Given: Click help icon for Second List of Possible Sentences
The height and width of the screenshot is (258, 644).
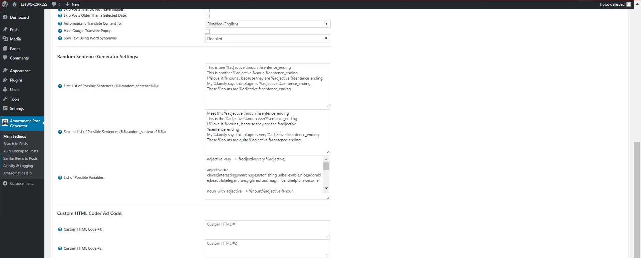Looking at the screenshot, I should click(x=60, y=132).
